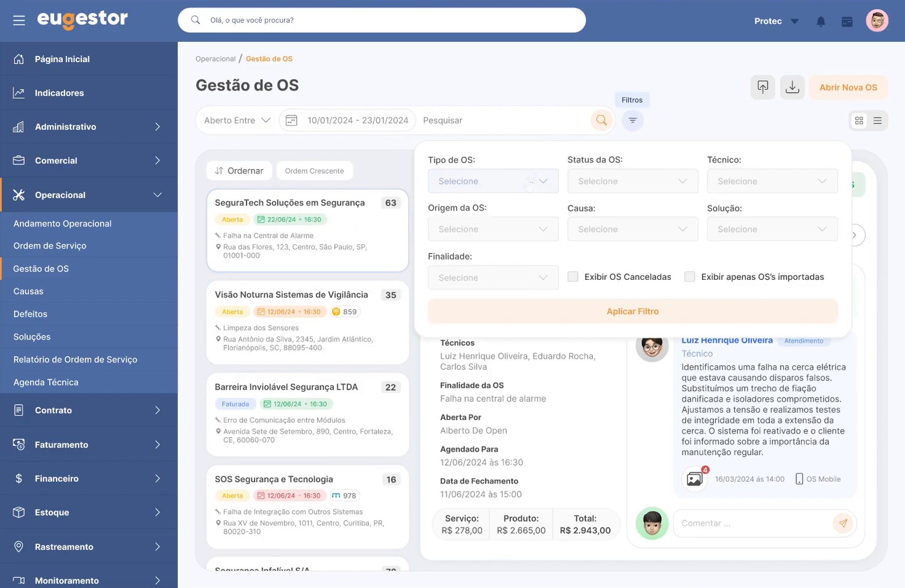The image size is (905, 588).
Task: Open the Tipo de OS dropdown
Action: pyautogui.click(x=493, y=181)
